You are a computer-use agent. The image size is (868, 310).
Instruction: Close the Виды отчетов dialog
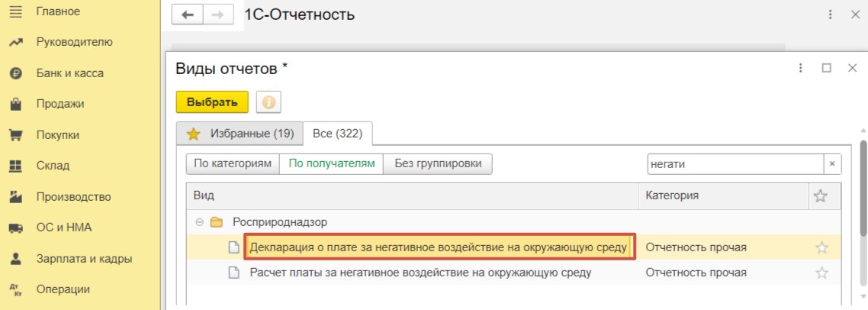853,68
